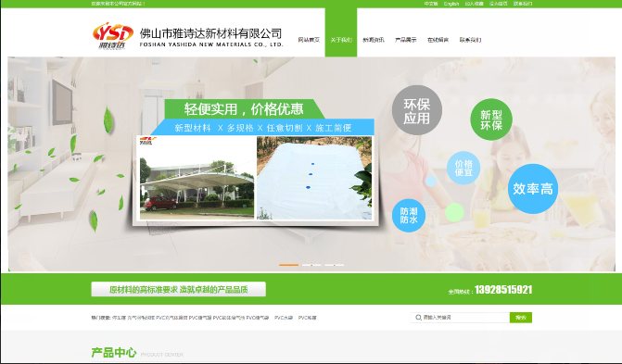The width and height of the screenshot is (622, 364).
Task: Select the second carousel slide indicator
Action: tap(311, 265)
